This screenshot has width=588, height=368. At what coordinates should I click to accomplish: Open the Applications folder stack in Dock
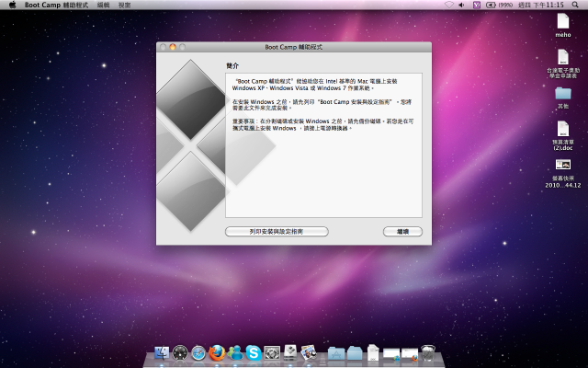pyautogui.click(x=336, y=353)
